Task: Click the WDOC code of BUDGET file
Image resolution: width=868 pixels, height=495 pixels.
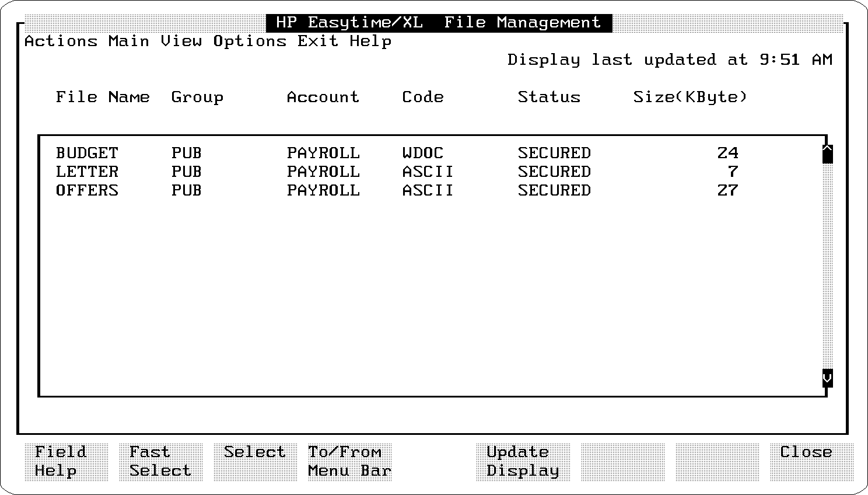Action: (422, 154)
